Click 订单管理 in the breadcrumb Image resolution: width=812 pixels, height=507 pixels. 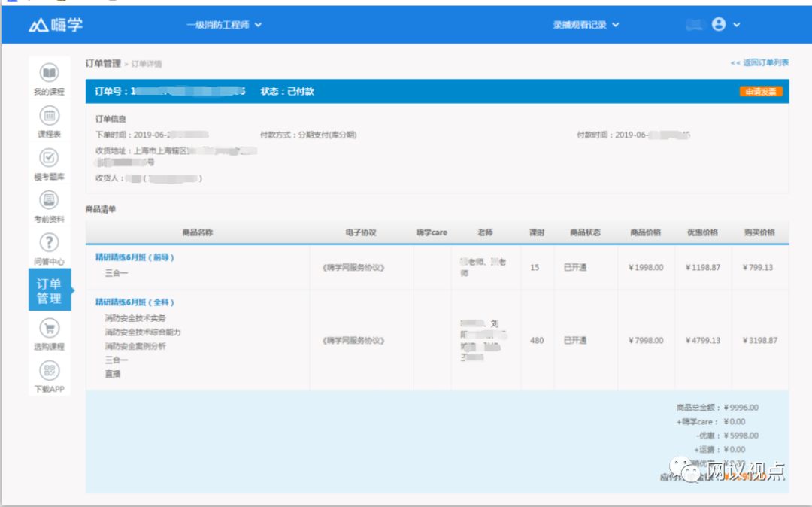(x=103, y=64)
